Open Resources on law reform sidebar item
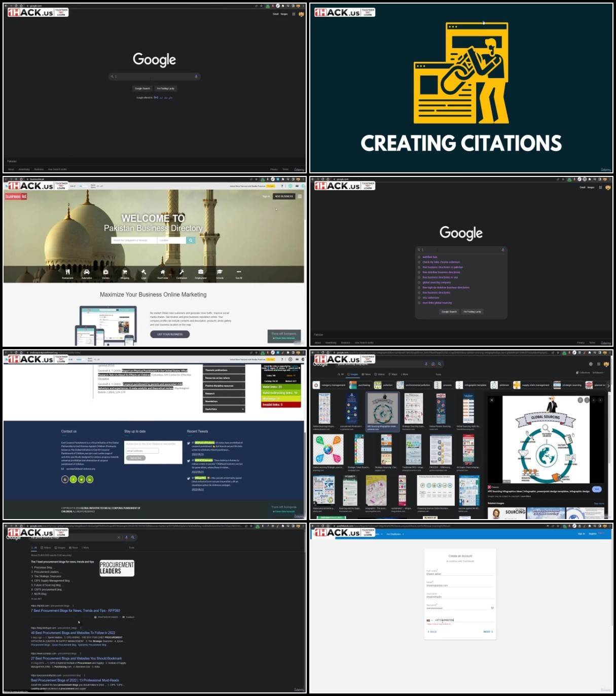Screen dimensions: 616x696 point(224,378)
